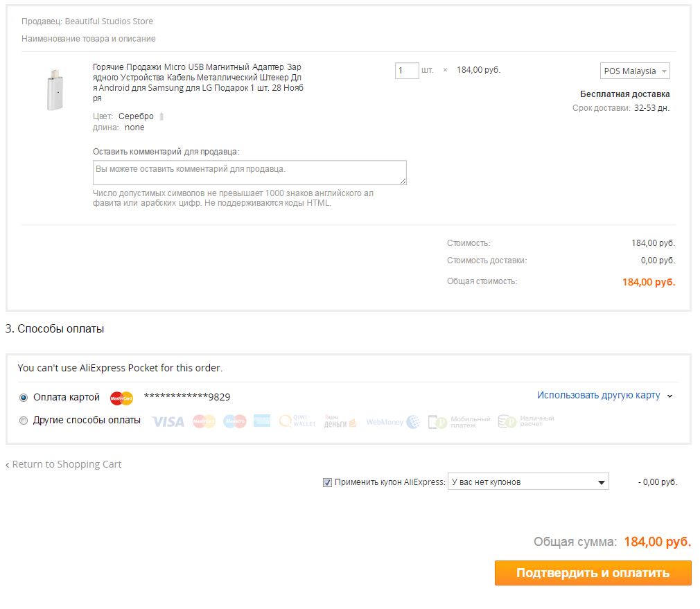Click the seller comment text area
This screenshot has width=700, height=609.
tap(250, 173)
